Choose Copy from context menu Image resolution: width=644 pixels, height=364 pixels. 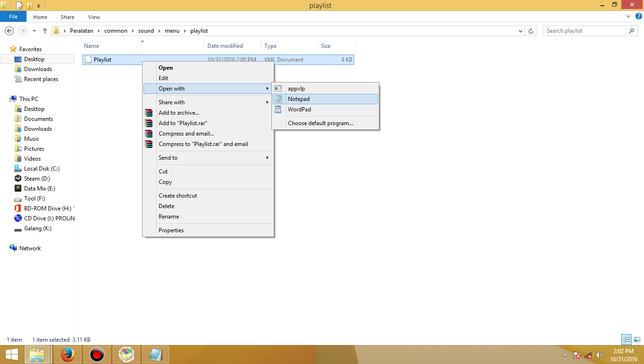208,182
